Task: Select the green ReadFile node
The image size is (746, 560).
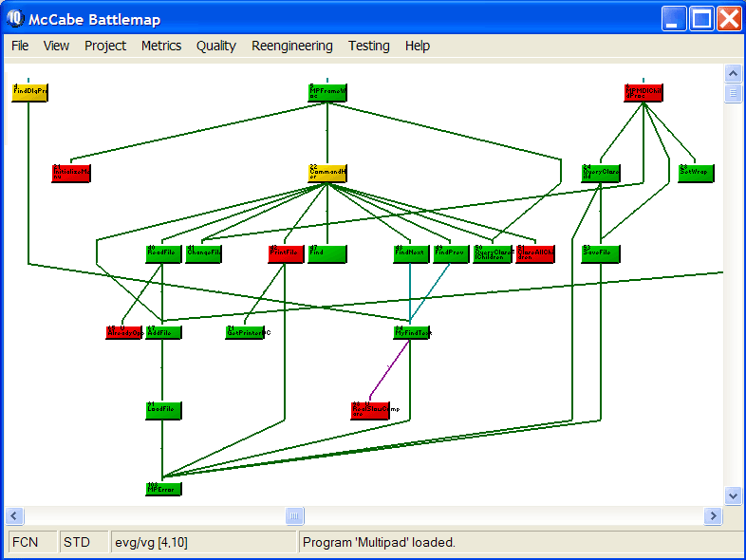Action: pos(163,254)
